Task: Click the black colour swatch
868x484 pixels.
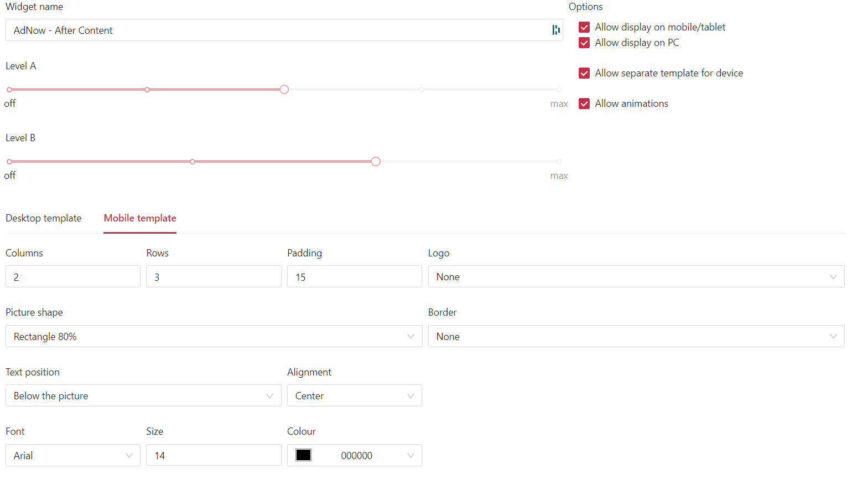Action: [x=303, y=455]
